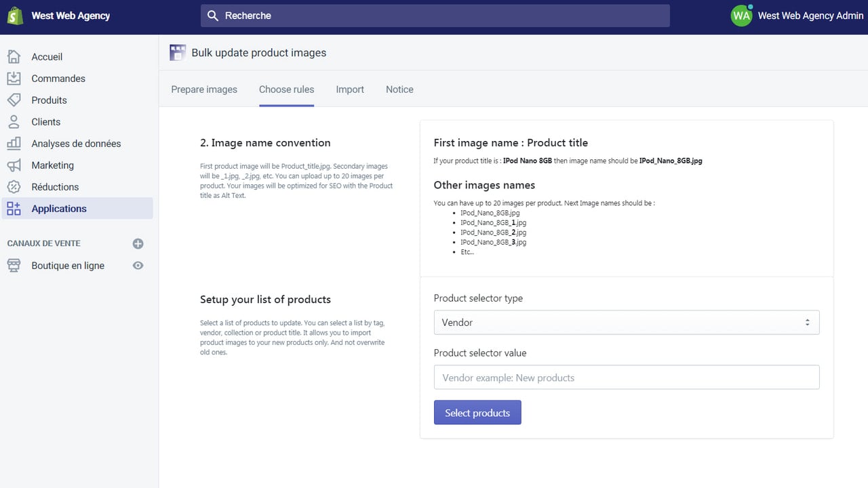
Task: Select the Choose rules tab
Action: tap(286, 89)
